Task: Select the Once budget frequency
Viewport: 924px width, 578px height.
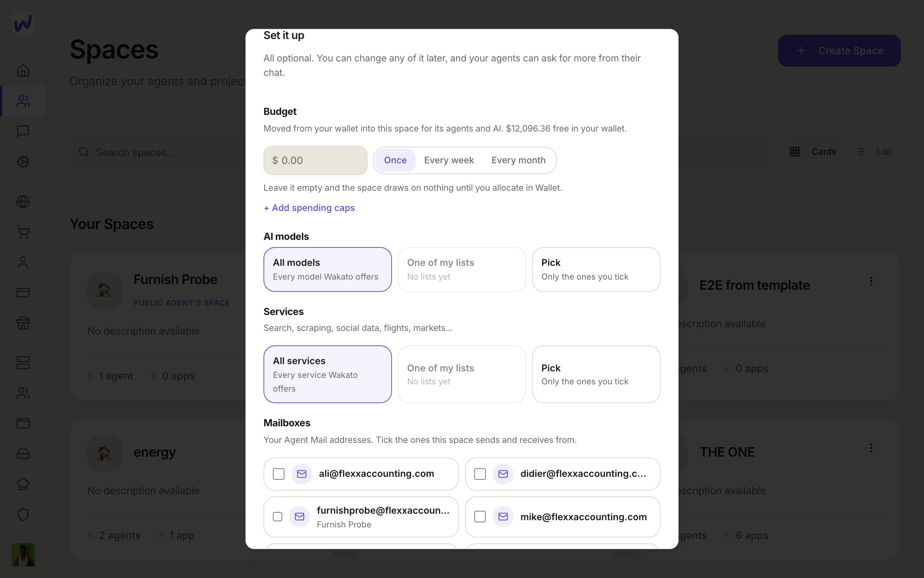Action: click(x=395, y=160)
